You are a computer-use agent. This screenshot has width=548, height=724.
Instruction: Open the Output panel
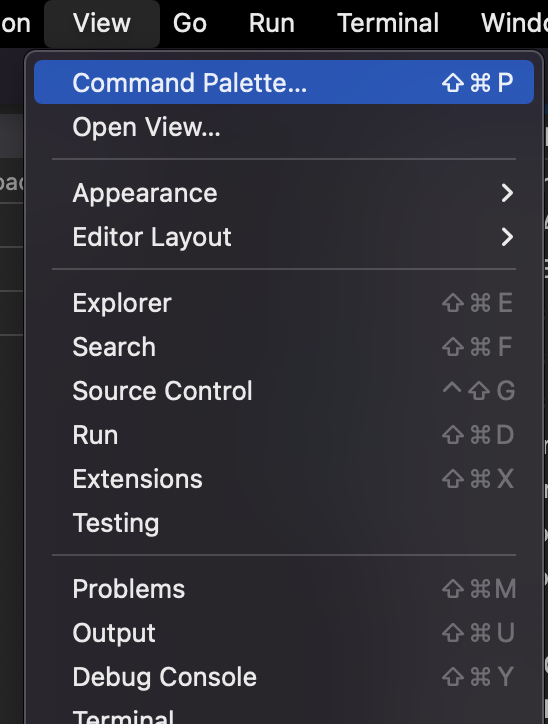click(x=283, y=633)
